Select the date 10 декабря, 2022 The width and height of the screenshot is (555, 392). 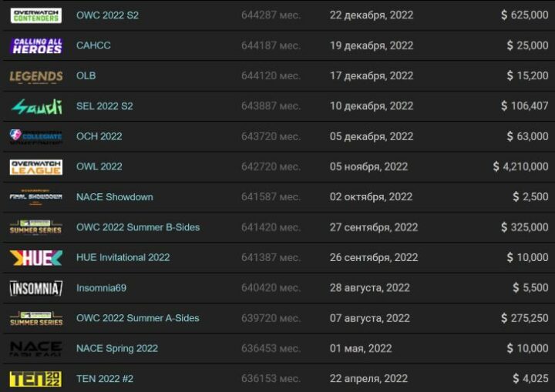point(372,106)
